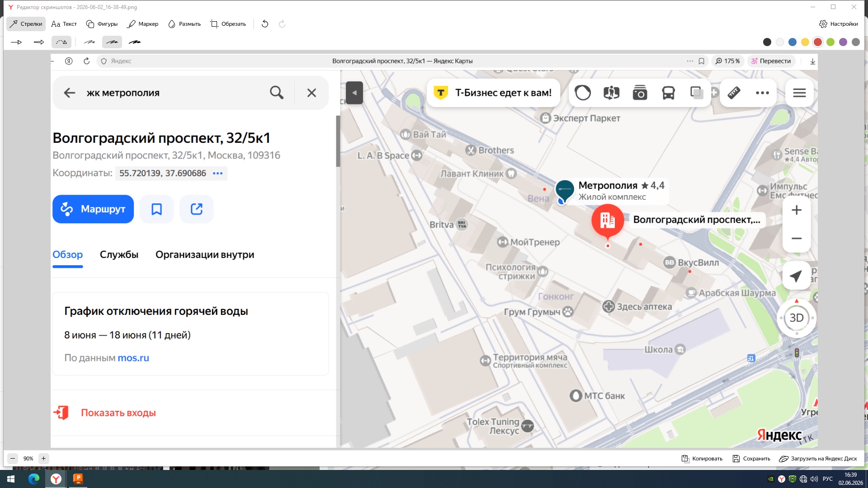This screenshot has height=488, width=868.
Task: Choose the black color swatch
Action: pos(767,42)
